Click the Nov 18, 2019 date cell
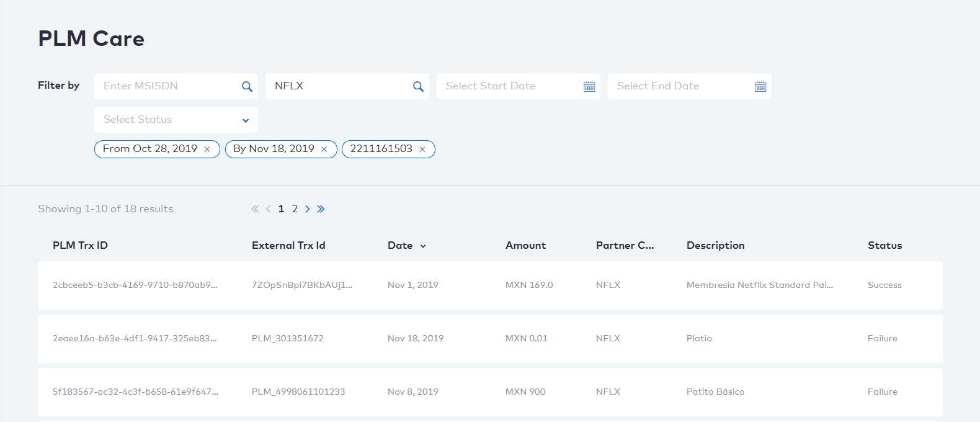980x422 pixels. tap(416, 339)
